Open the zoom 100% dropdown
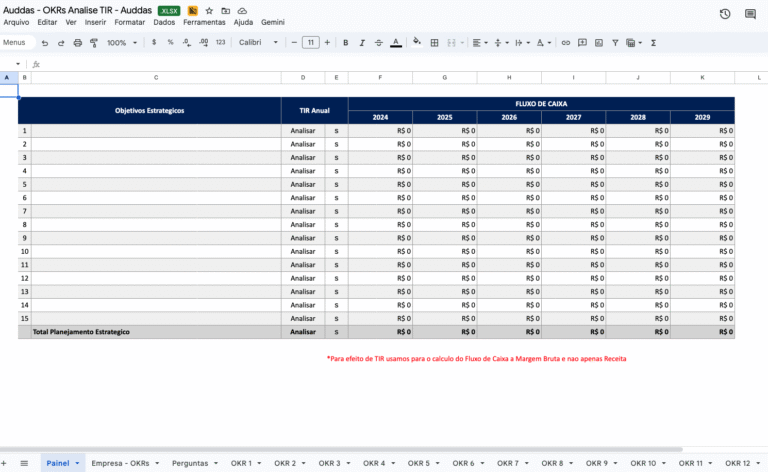 click(x=122, y=43)
